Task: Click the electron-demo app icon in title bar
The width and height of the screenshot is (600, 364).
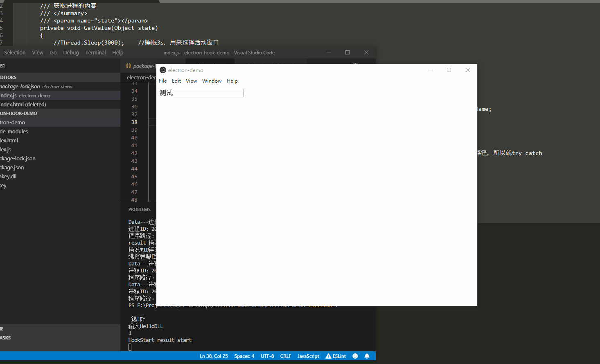Action: pyautogui.click(x=162, y=70)
